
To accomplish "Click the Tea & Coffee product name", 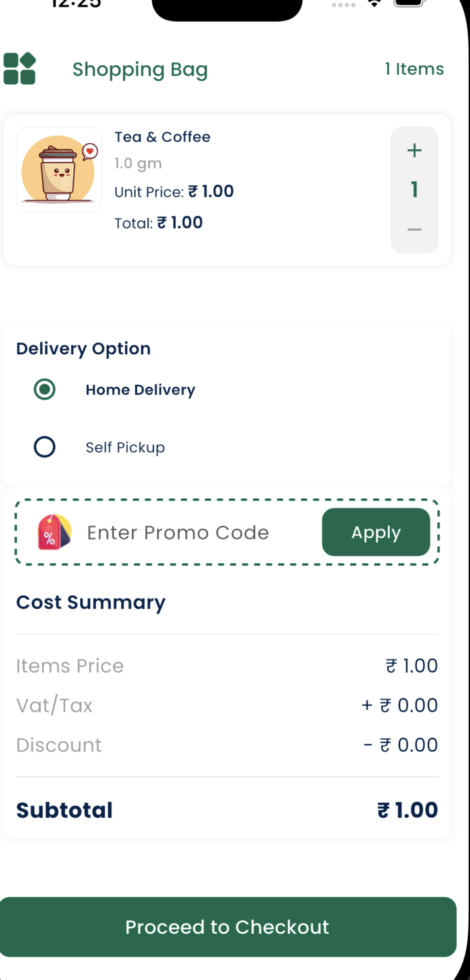I will pos(162,136).
